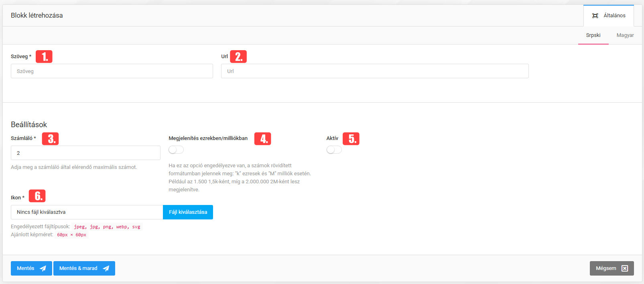Focus the Szöveg text field
This screenshot has width=644, height=284.
[x=112, y=71]
